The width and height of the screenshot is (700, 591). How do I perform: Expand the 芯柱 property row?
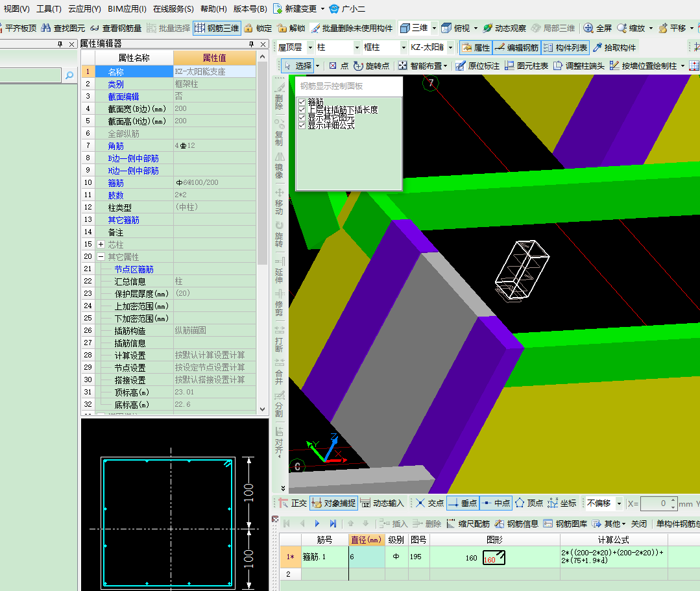pos(101,244)
